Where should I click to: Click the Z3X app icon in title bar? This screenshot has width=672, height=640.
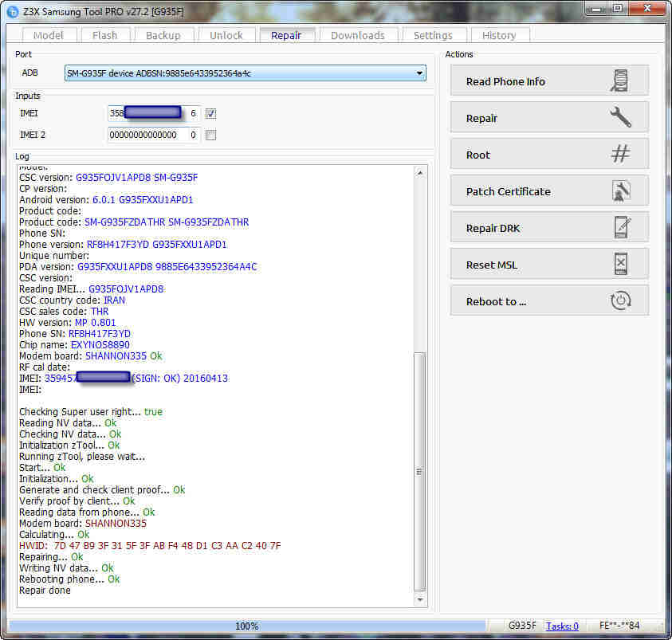coord(13,12)
